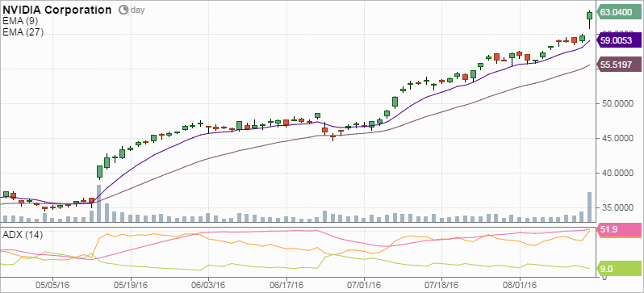Screen dimensions: 644x293
Task: Click the clock icon beside 'day'
Action: (x=123, y=10)
